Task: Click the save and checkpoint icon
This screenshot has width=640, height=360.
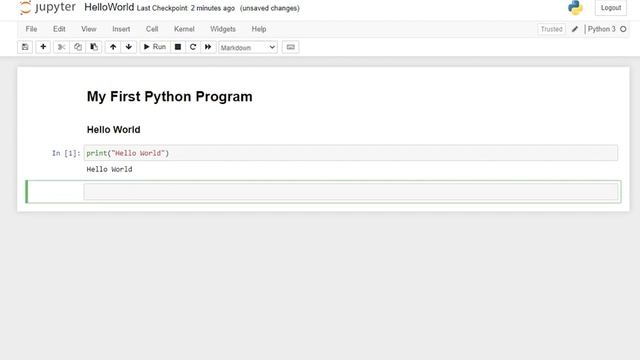Action: (x=25, y=47)
